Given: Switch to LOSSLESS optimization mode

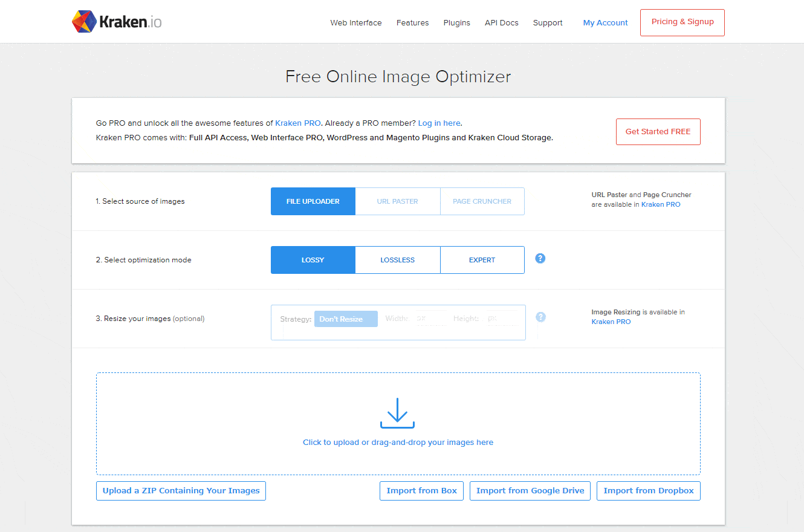Looking at the screenshot, I should (397, 260).
